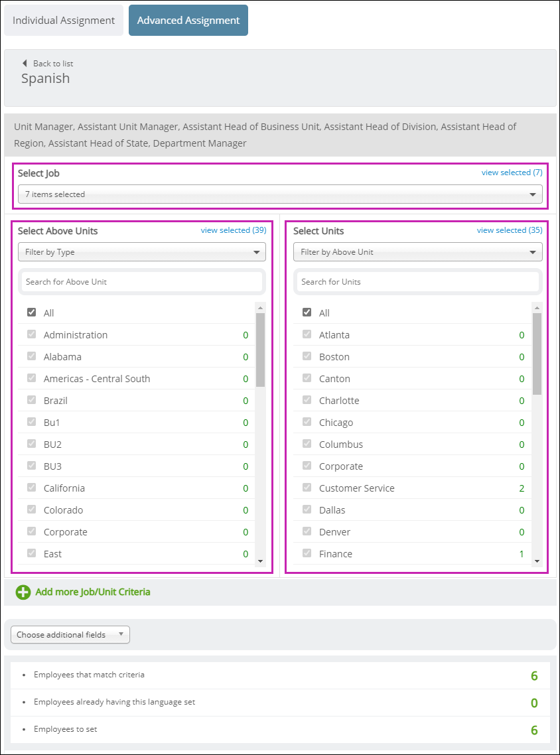560x755 pixels.
Task: Toggle the Columbus checkbox
Action: pos(307,444)
